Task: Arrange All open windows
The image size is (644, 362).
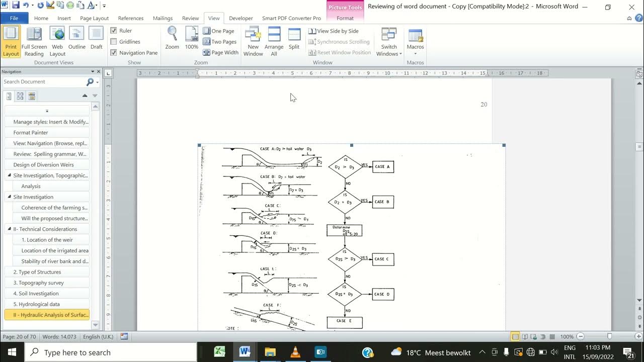Action: point(274,41)
